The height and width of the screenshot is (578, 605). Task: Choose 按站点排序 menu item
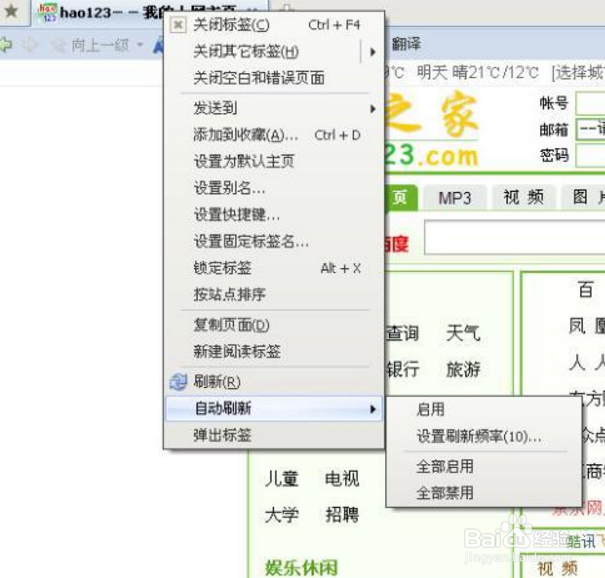274,294
